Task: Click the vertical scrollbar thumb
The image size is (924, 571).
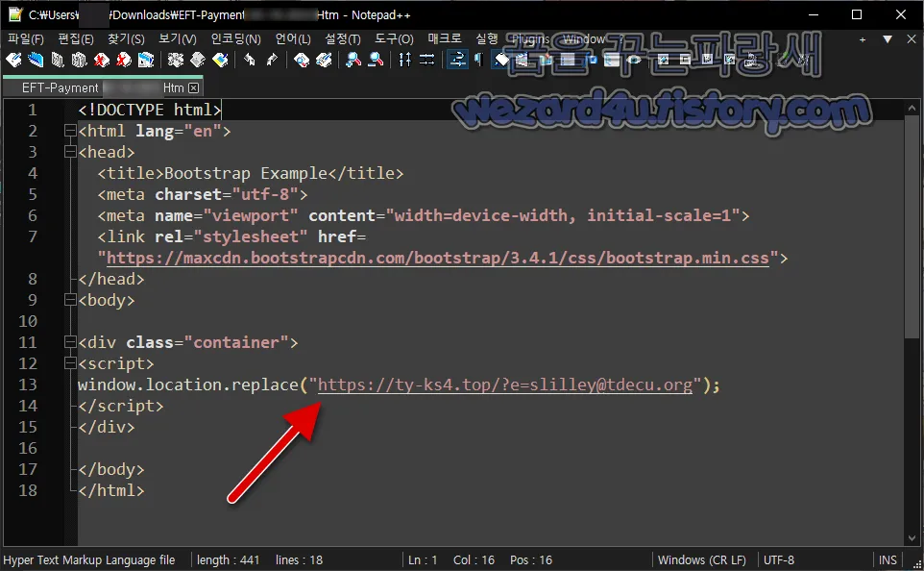Action: (x=912, y=228)
